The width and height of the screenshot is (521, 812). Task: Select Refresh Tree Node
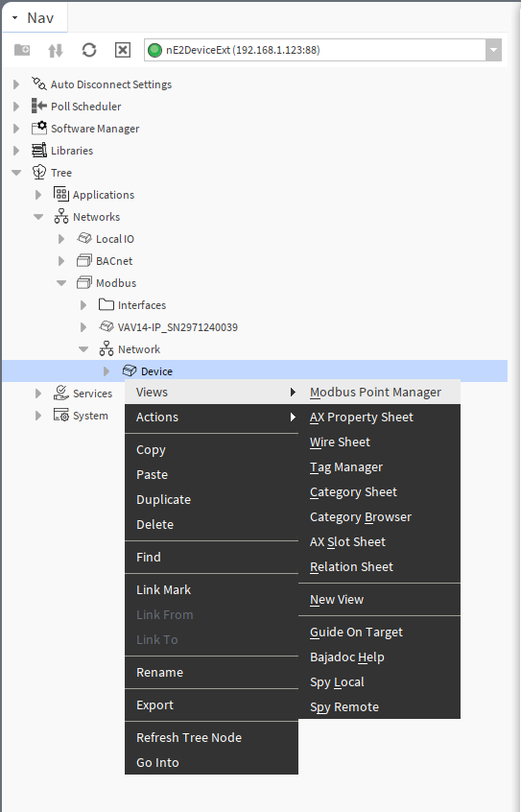tap(211, 737)
